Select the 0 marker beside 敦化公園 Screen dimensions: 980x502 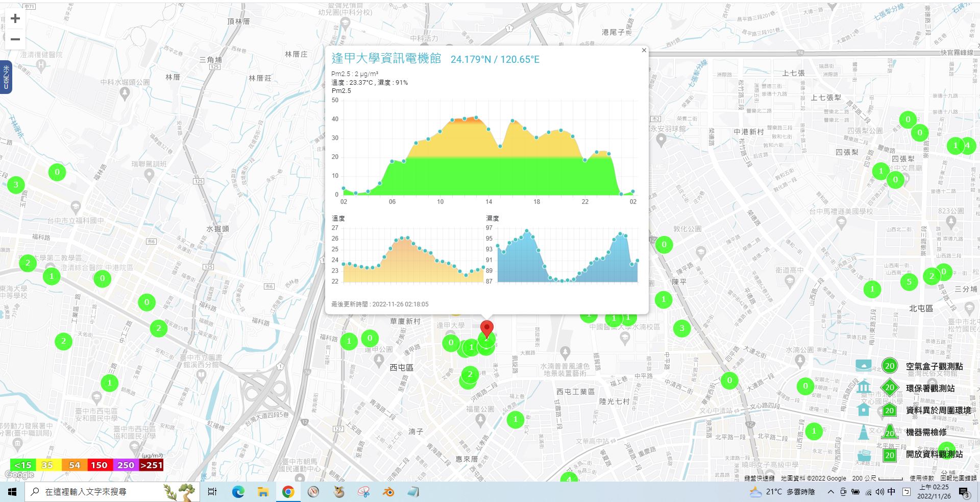pos(664,245)
